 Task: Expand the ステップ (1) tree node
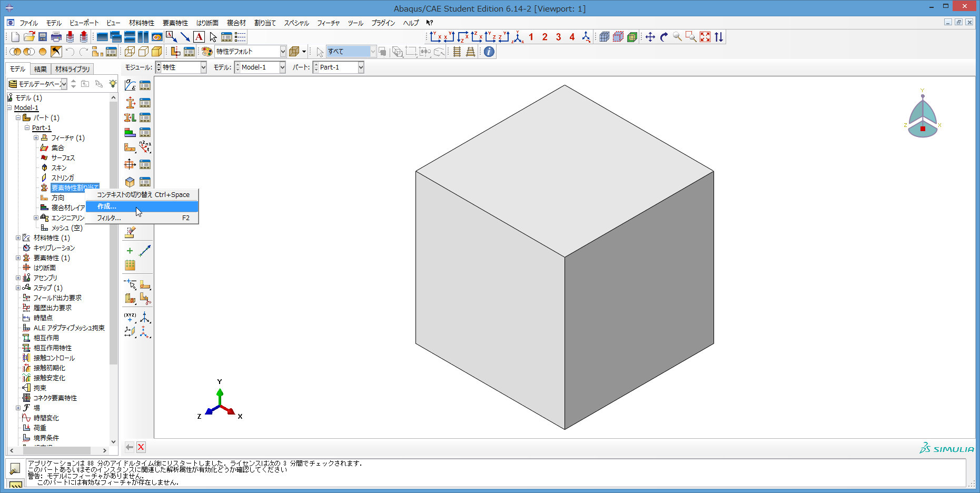click(18, 288)
